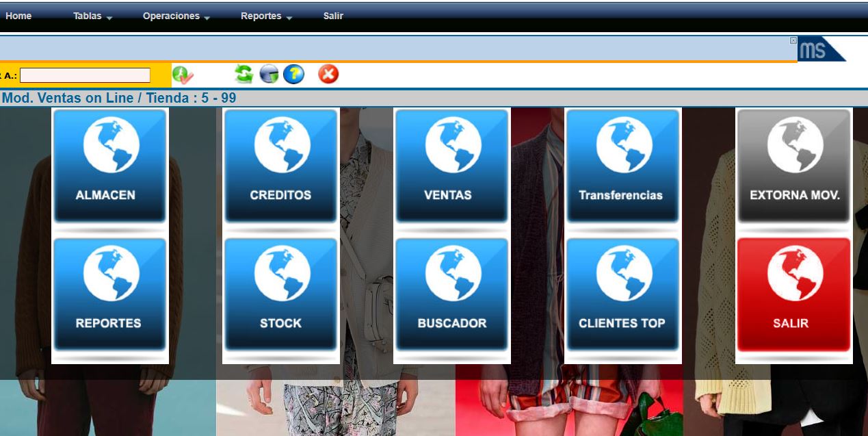The width and height of the screenshot is (868, 436).
Task: Click the green refresh arrows icon
Action: pos(244,74)
